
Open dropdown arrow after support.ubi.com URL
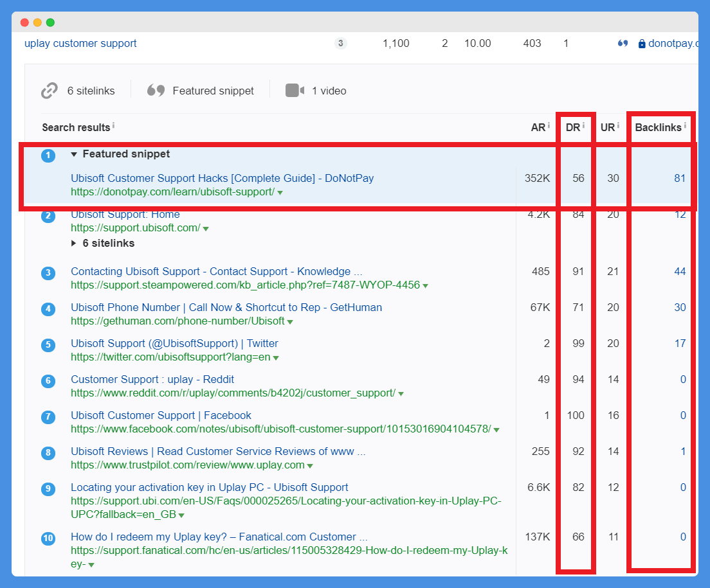tap(181, 515)
